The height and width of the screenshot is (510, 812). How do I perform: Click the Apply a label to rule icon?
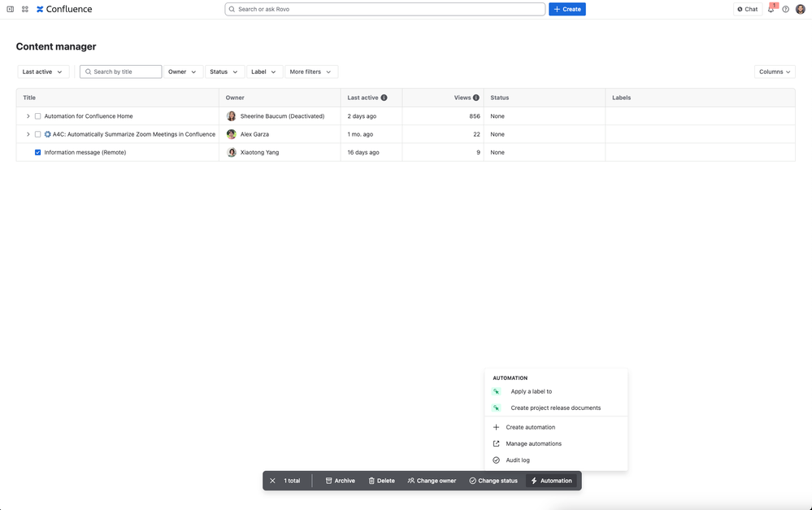[x=496, y=391]
